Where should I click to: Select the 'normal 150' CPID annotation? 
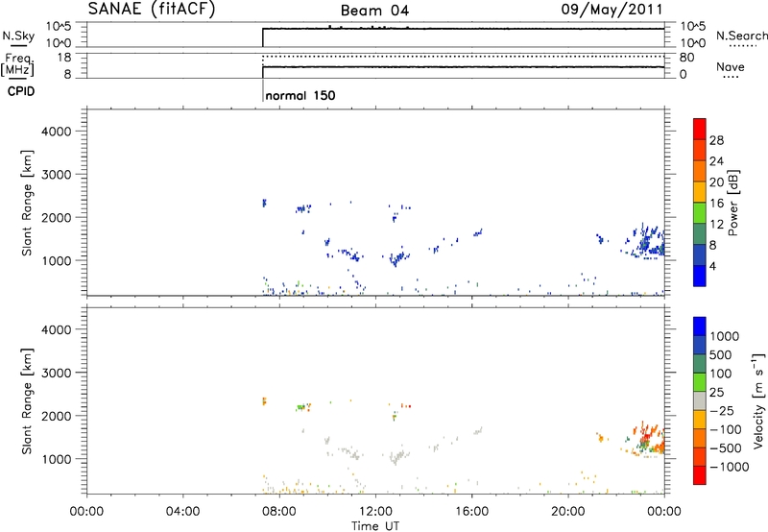[300, 95]
